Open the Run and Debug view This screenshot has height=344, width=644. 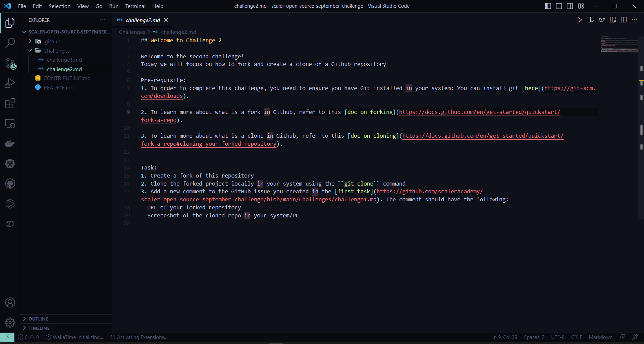pos(10,83)
